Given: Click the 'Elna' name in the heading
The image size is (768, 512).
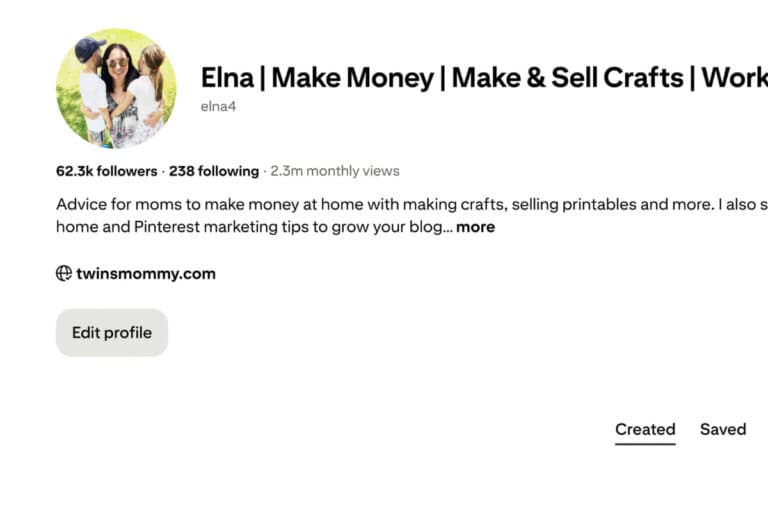Looking at the screenshot, I should (227, 77).
